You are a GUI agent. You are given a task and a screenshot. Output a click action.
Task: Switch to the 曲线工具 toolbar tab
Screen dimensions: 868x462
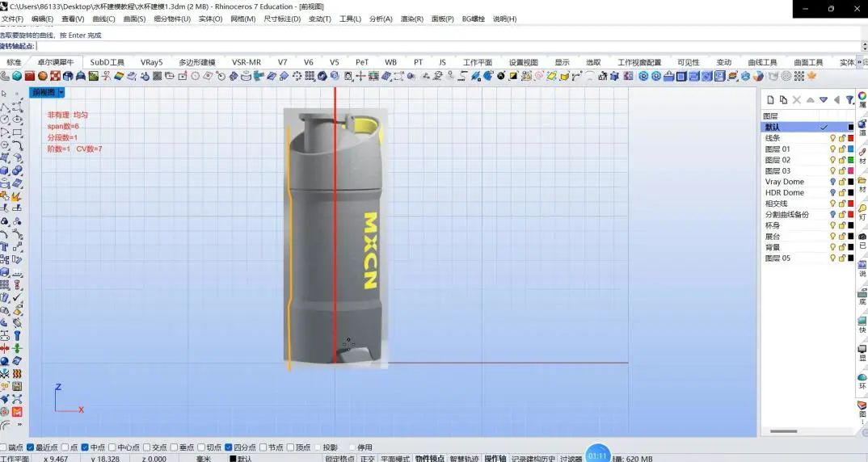point(762,62)
